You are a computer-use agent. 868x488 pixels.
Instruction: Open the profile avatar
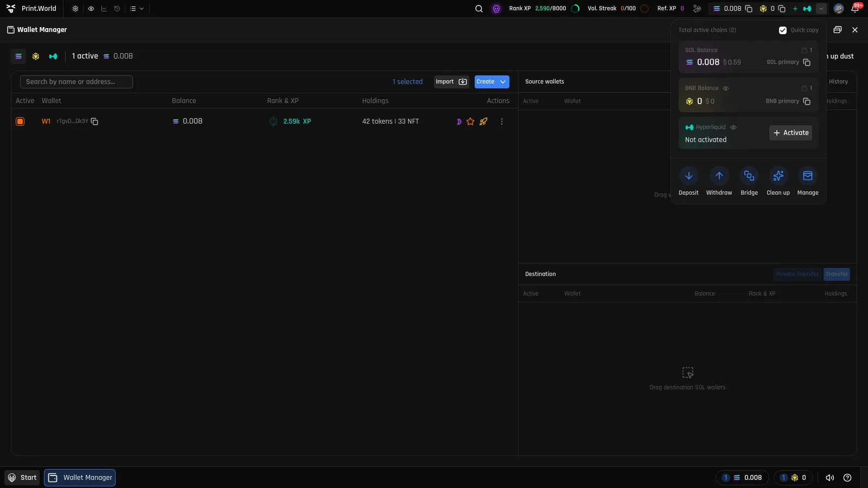839,9
